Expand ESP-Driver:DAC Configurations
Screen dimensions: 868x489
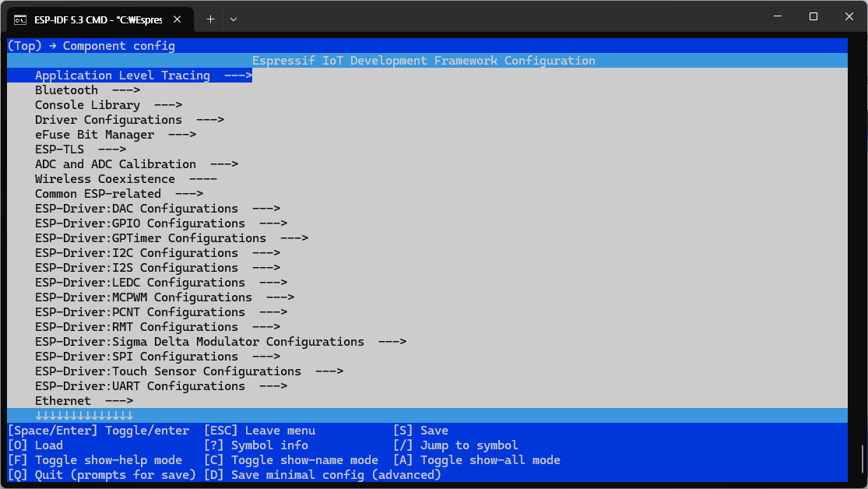(158, 209)
